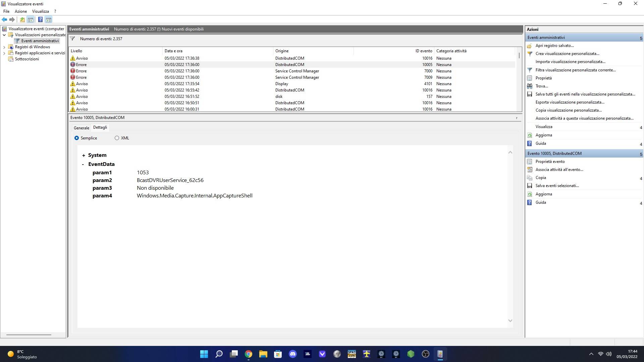Switch to the Generale tab

[82, 128]
